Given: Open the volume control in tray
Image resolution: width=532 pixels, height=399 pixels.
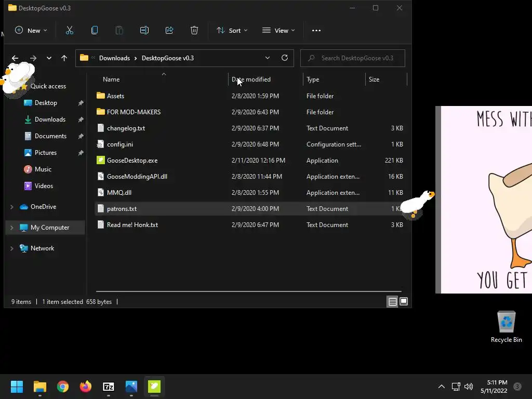Looking at the screenshot, I should click(469, 387).
